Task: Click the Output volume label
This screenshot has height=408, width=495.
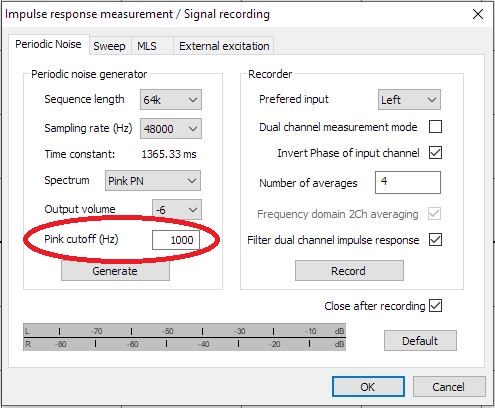Action: (x=80, y=209)
